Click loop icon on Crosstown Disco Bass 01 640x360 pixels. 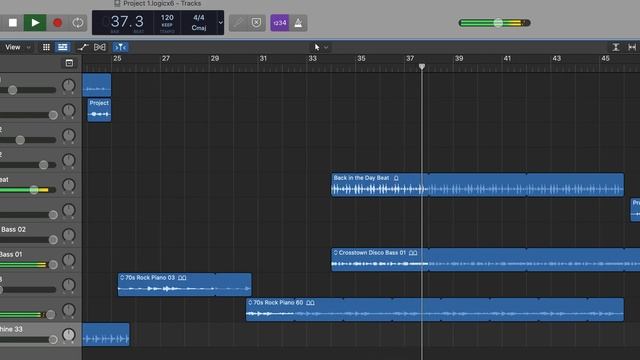click(413, 253)
